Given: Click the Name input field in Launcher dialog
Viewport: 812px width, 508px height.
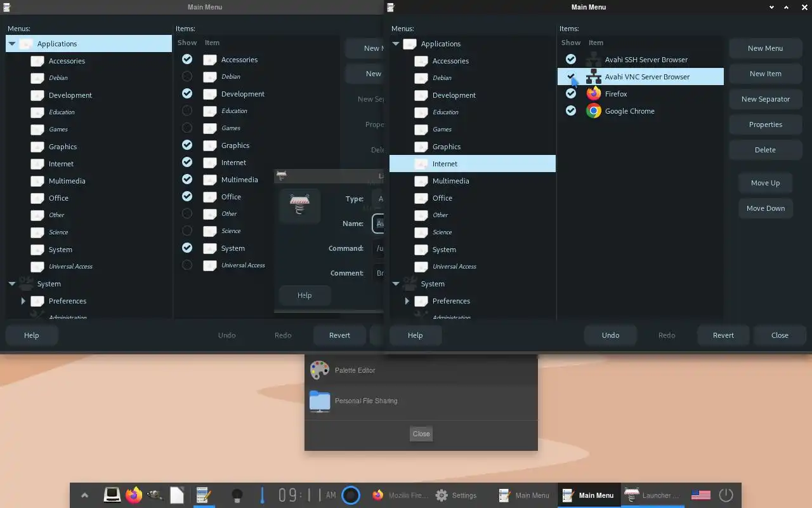Looking at the screenshot, I should point(378,224).
